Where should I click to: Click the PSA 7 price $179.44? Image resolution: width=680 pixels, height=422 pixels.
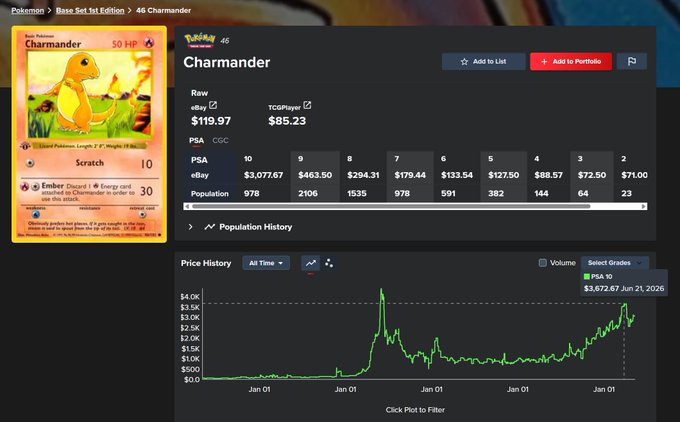click(x=410, y=175)
